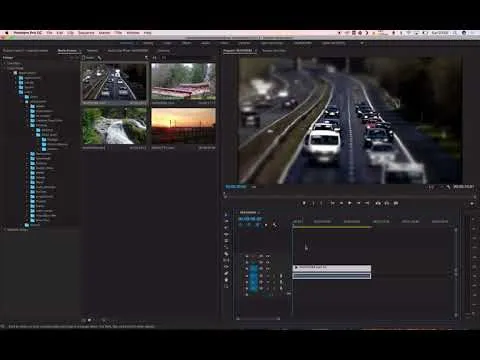Image resolution: width=480 pixels, height=360 pixels.
Task: Select the Pen tool
Action: click(x=227, y=273)
